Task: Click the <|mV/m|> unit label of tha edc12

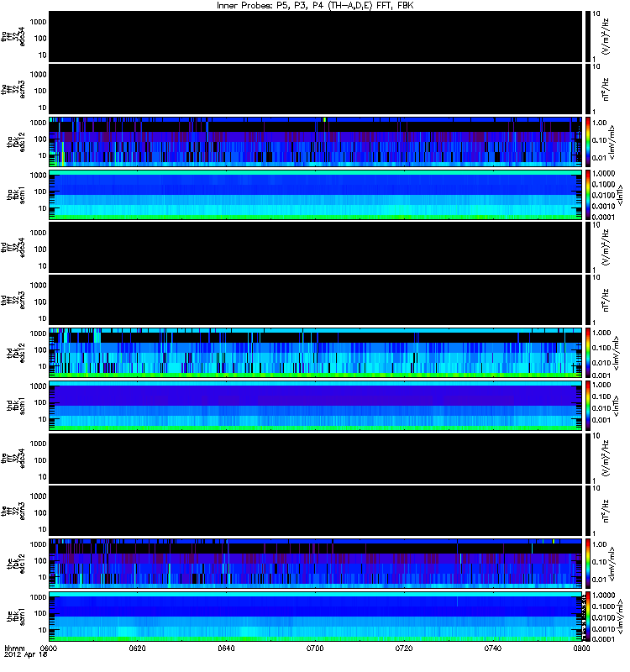Action: tap(612, 142)
